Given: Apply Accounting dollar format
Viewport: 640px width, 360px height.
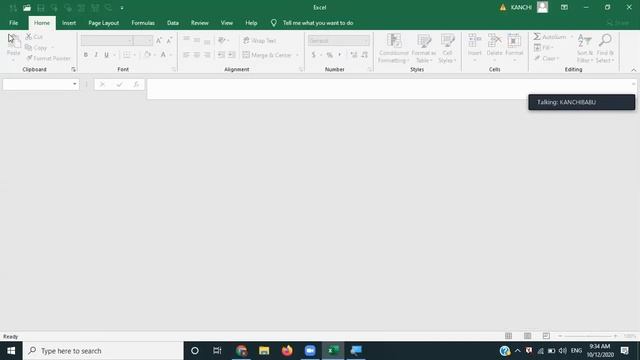Looking at the screenshot, I should (x=313, y=55).
